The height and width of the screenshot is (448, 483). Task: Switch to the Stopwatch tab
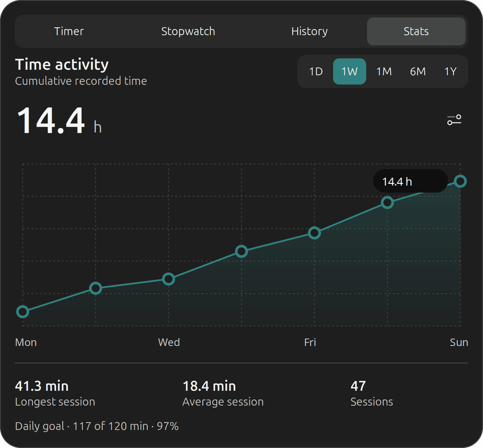coord(188,31)
